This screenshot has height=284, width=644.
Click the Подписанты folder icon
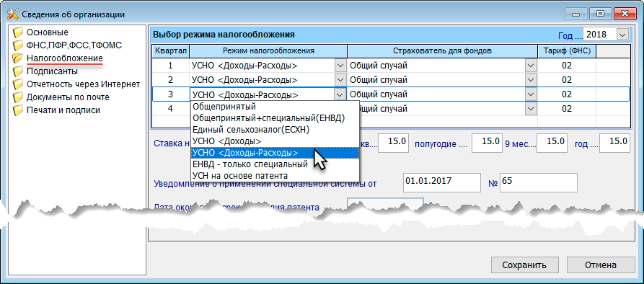point(17,71)
